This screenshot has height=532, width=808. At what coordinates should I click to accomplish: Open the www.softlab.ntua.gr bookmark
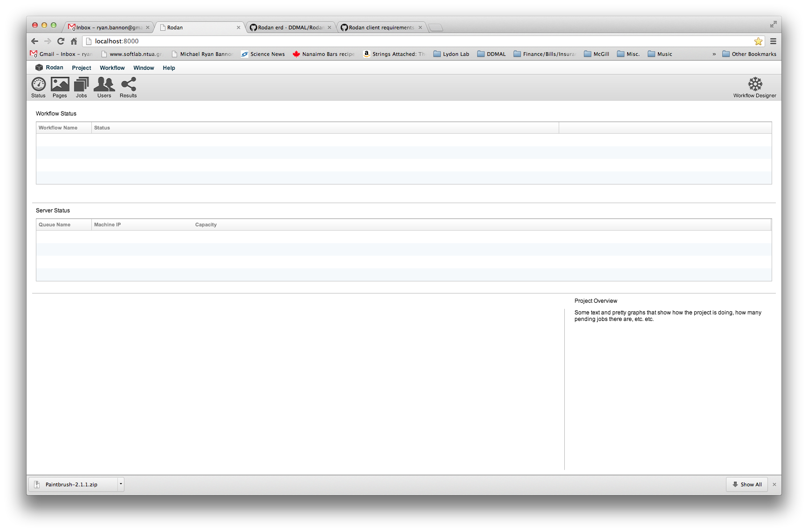[131, 54]
